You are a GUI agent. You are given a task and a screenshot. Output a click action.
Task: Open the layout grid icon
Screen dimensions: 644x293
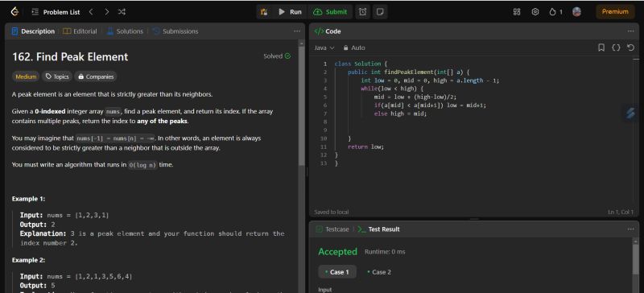517,12
